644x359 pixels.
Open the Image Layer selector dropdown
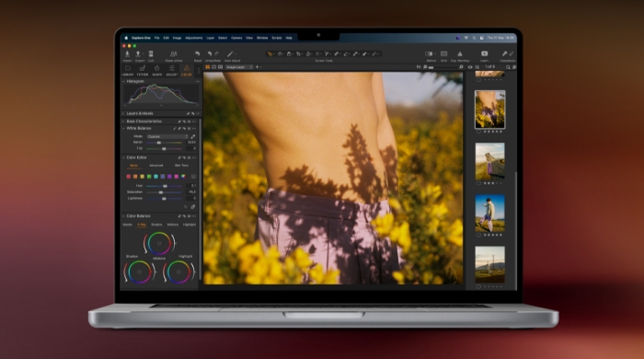click(239, 67)
